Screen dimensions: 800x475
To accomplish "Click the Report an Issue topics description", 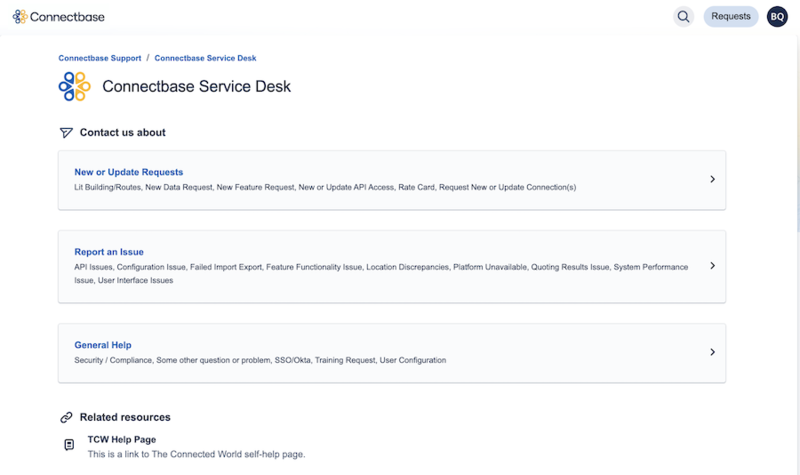I will [x=380, y=268].
